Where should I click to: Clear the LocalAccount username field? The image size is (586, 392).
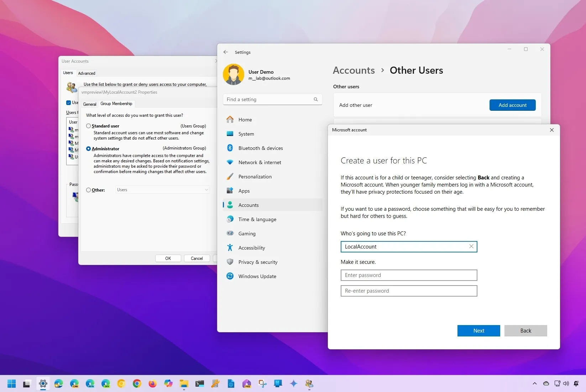(x=471, y=246)
